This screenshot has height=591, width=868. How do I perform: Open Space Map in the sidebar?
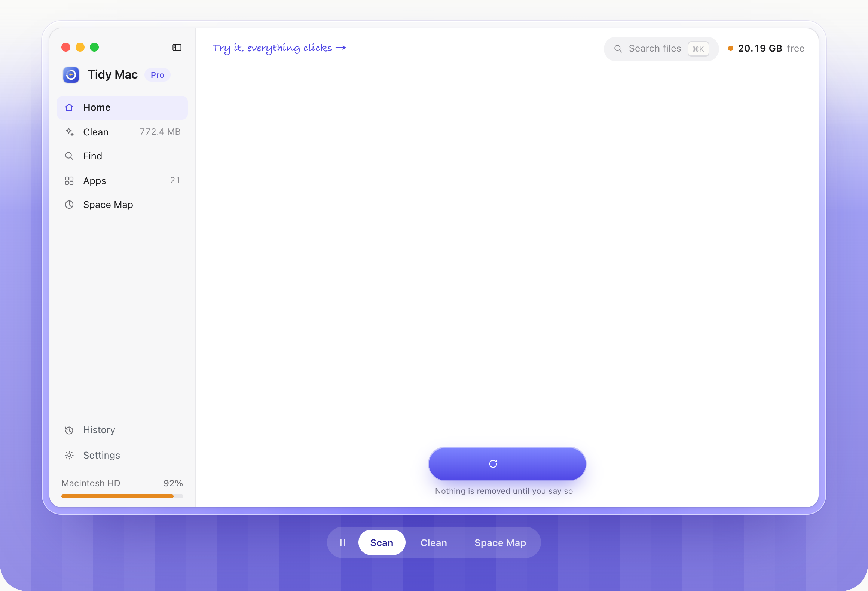click(122, 205)
